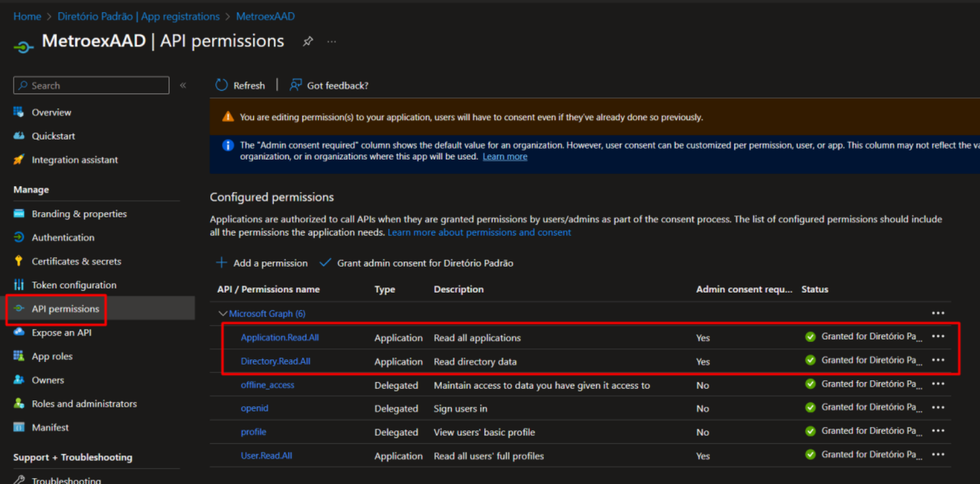Open ellipsis menu for offline_access row
The image size is (980, 484).
point(938,383)
